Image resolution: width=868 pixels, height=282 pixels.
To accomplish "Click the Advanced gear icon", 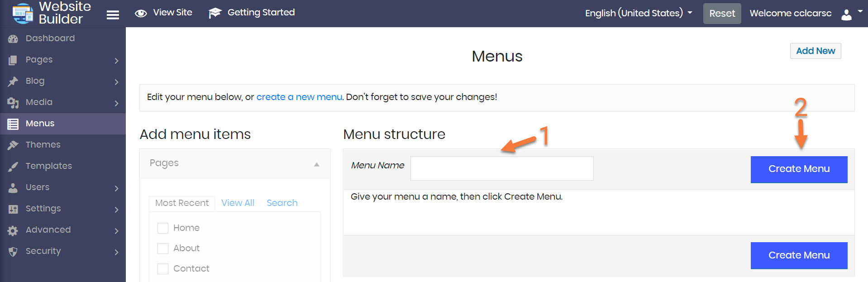I will pyautogui.click(x=13, y=230).
